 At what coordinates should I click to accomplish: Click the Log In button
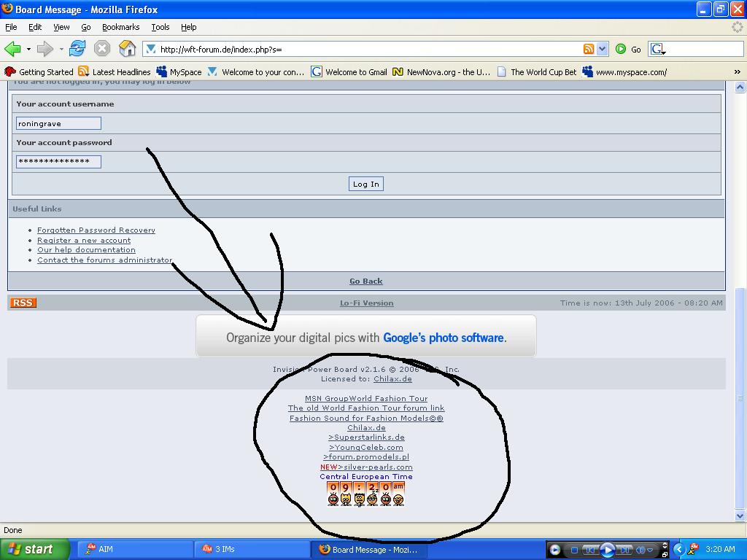coord(365,184)
